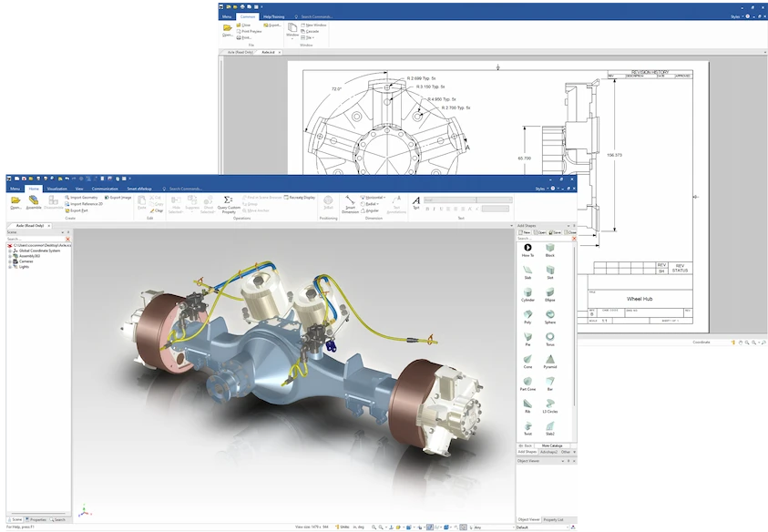
Task: Click the Assemble icon in the Home ribbon
Action: 34,203
